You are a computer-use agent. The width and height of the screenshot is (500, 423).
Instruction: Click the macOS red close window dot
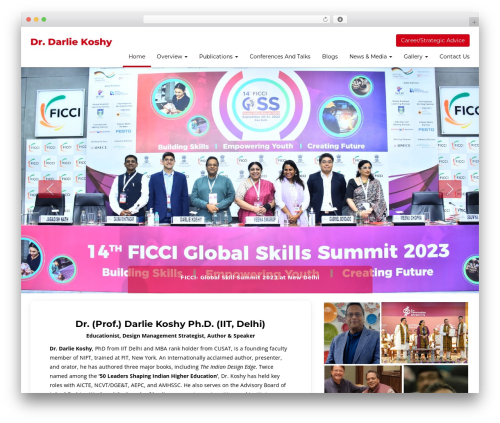[x=29, y=19]
